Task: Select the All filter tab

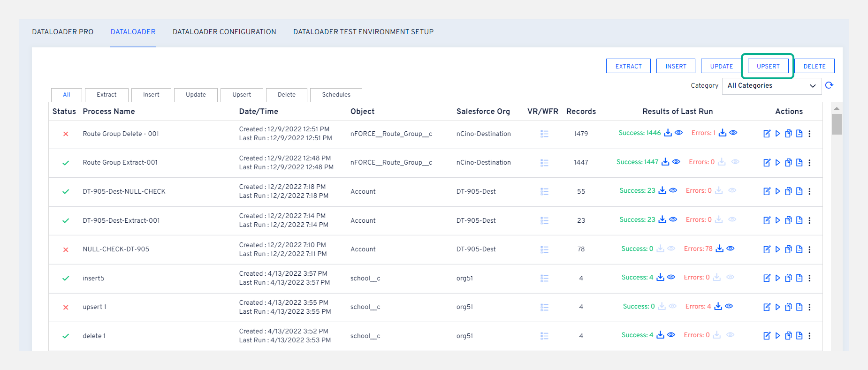Action: (67, 95)
